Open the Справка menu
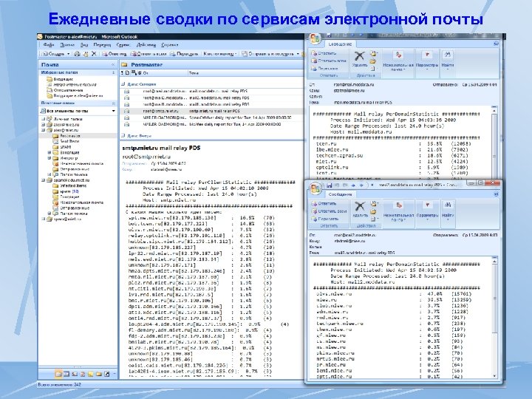 [x=170, y=45]
